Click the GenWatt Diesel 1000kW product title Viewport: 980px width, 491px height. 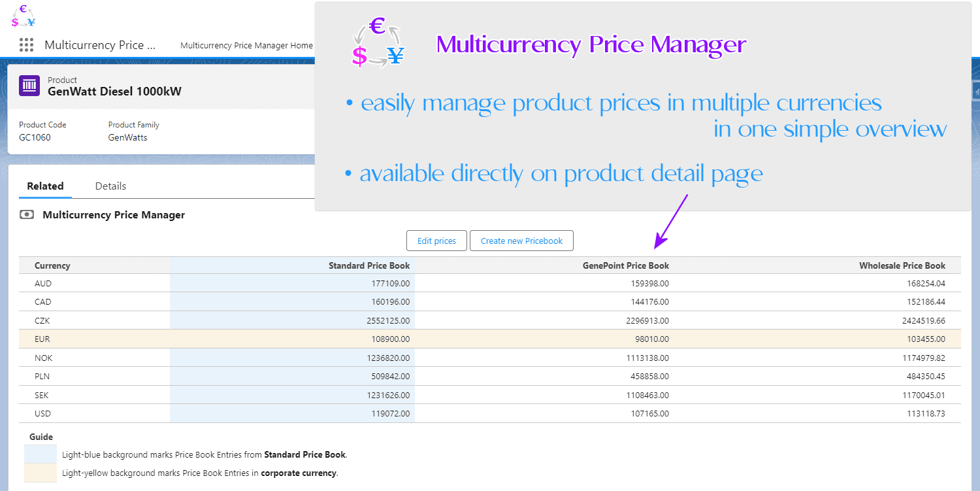114,92
